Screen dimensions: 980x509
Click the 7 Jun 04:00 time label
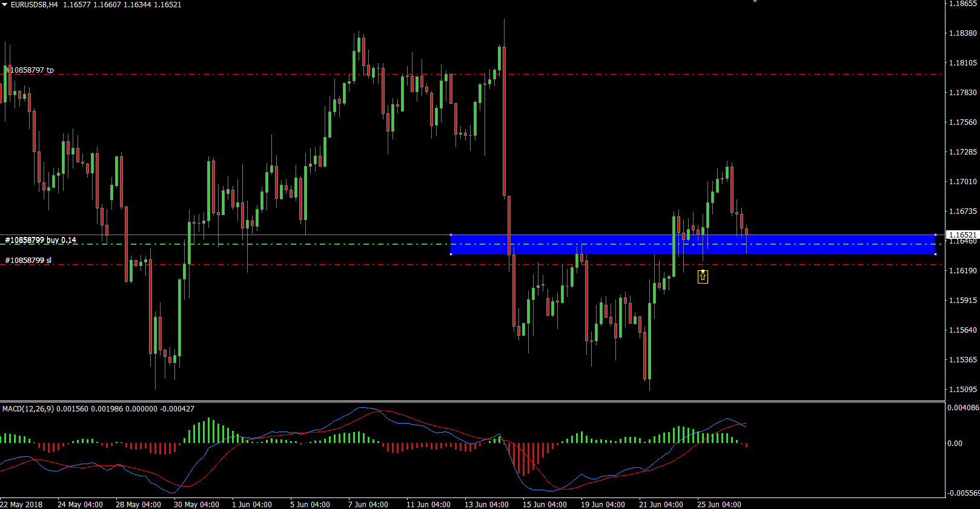pyautogui.click(x=368, y=505)
